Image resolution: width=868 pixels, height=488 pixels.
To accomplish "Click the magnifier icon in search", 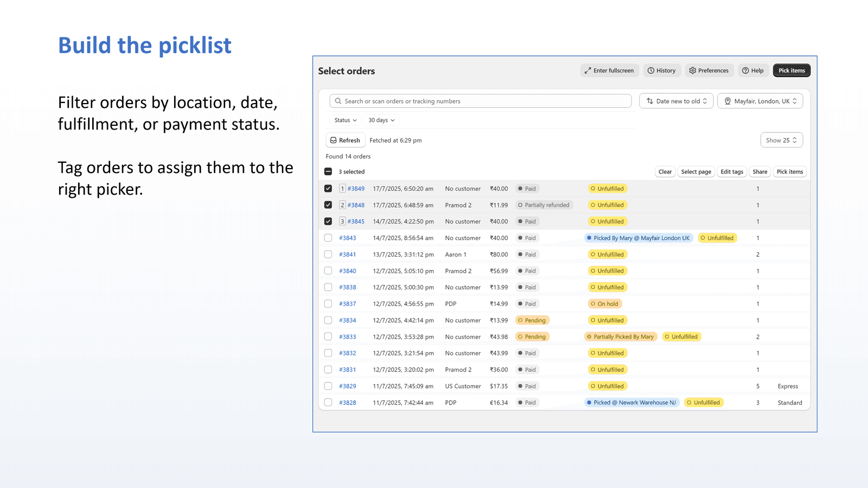I will [338, 101].
